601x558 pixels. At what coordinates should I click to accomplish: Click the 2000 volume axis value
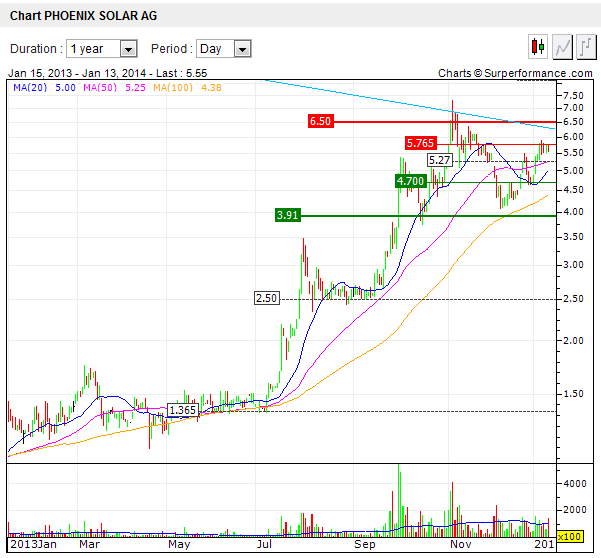click(575, 510)
